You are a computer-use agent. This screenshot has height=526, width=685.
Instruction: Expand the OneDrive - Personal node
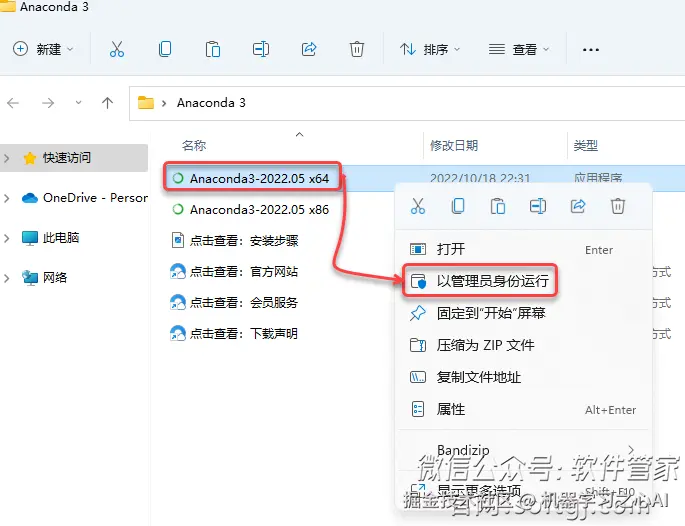click(7, 198)
